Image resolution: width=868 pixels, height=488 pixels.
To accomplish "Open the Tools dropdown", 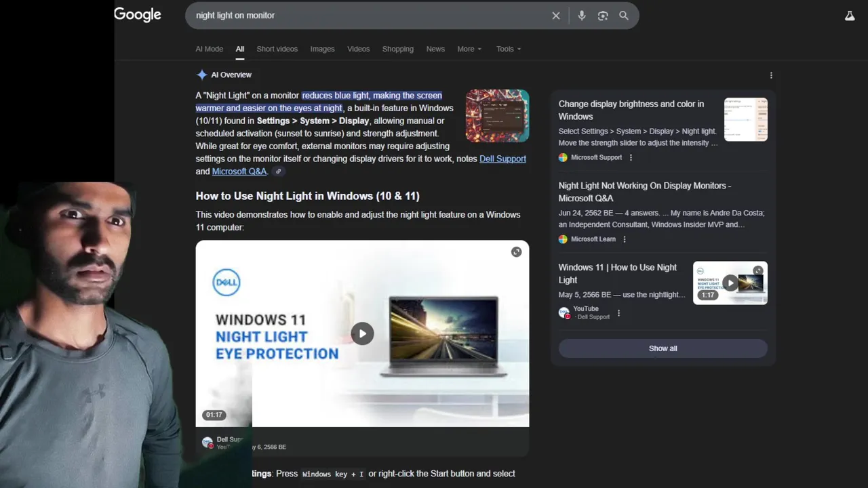I will (509, 49).
